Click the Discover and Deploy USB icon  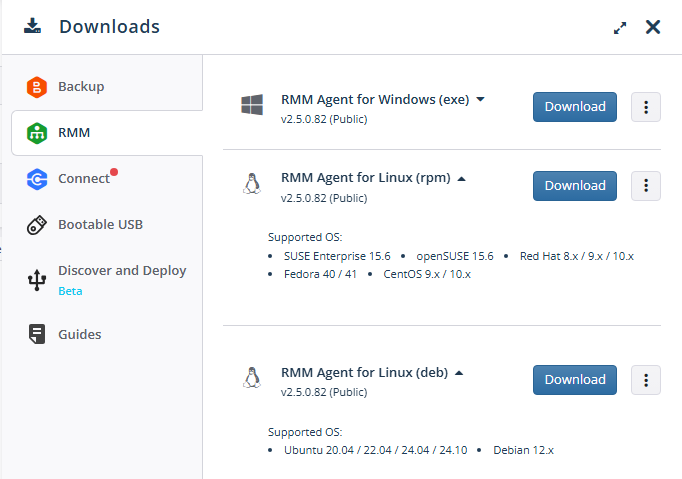(x=37, y=280)
